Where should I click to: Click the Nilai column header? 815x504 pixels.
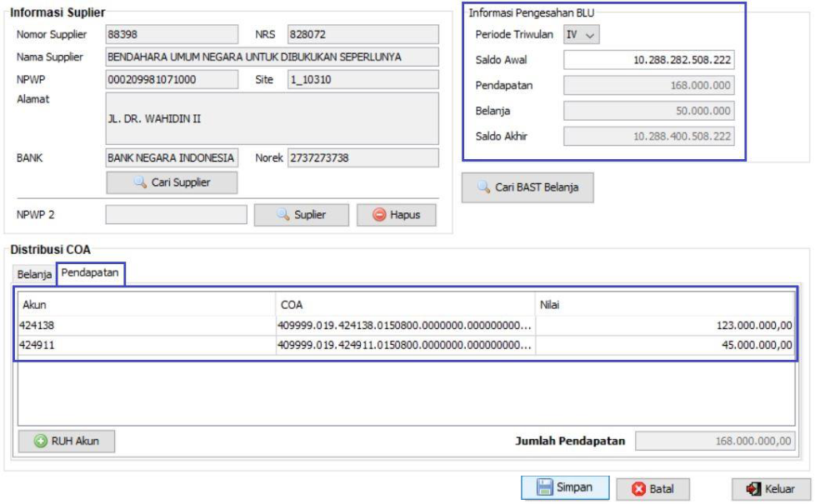click(x=664, y=306)
